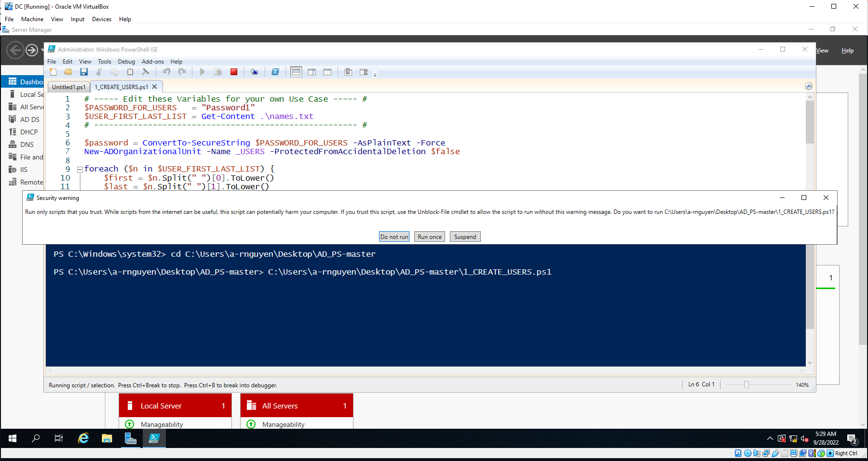Open the VirtualBox Machine menu
The width and height of the screenshot is (868, 461).
32,19
